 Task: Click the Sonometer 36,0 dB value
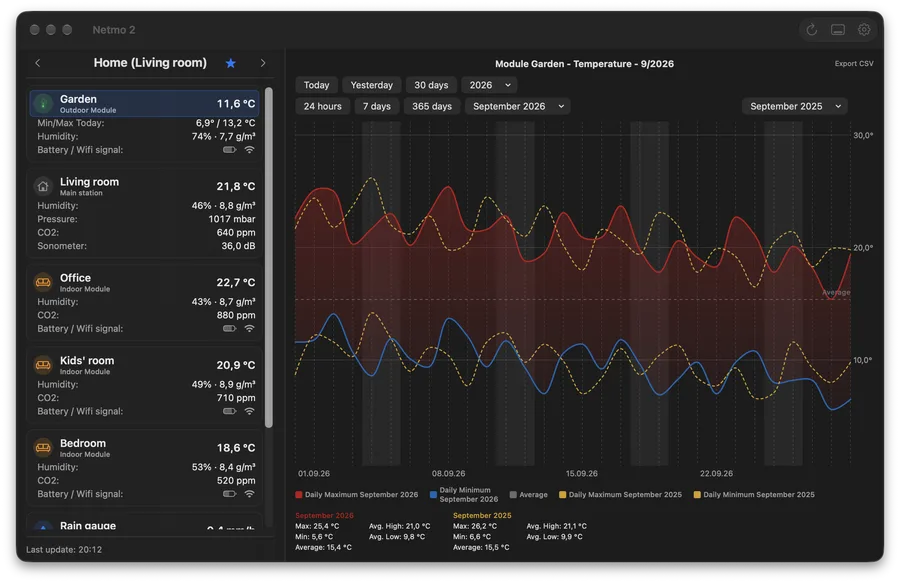238,246
